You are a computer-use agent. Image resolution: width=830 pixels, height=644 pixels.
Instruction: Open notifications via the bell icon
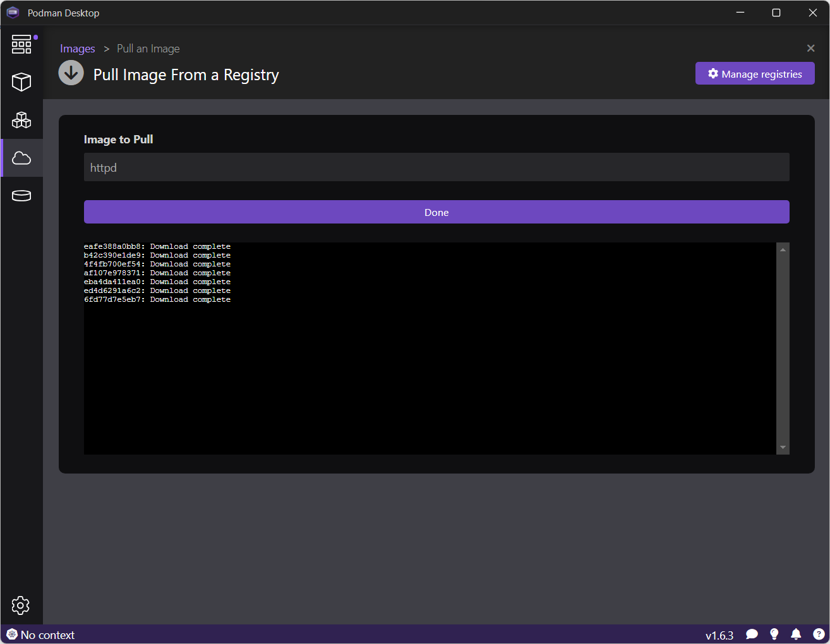tap(796, 634)
